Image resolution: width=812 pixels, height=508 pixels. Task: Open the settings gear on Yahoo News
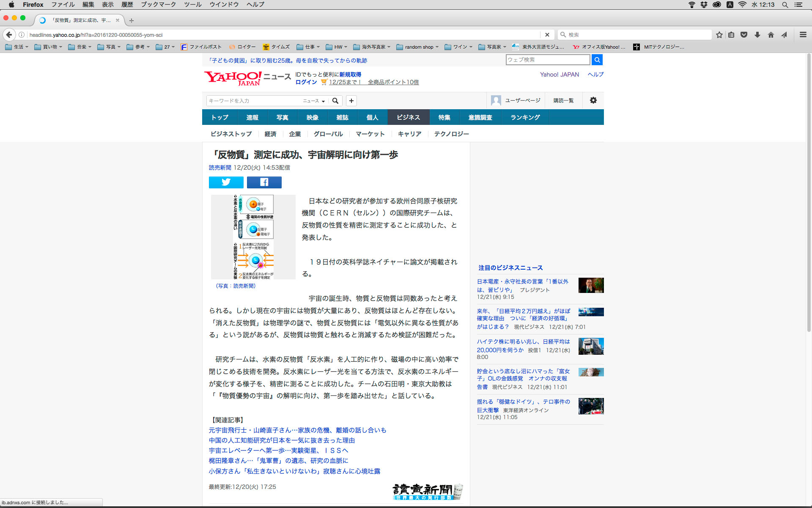click(x=593, y=100)
